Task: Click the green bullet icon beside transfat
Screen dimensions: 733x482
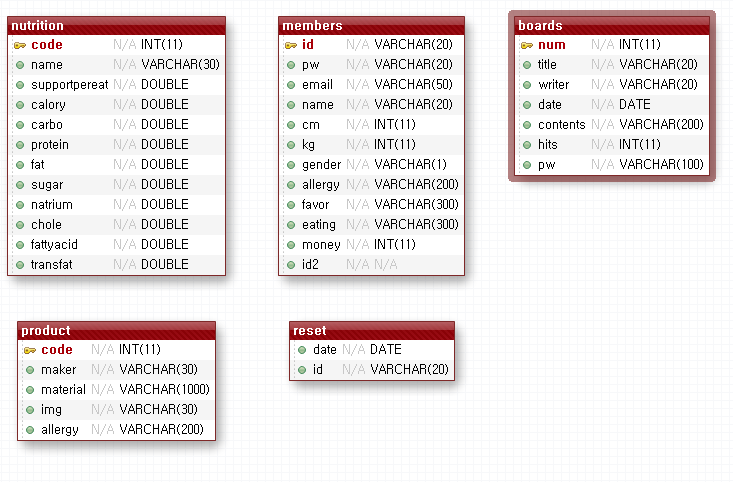Action: [x=20, y=265]
